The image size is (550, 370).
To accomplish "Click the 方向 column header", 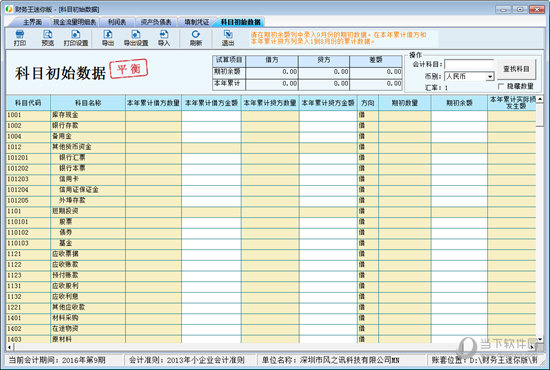I will (368, 103).
